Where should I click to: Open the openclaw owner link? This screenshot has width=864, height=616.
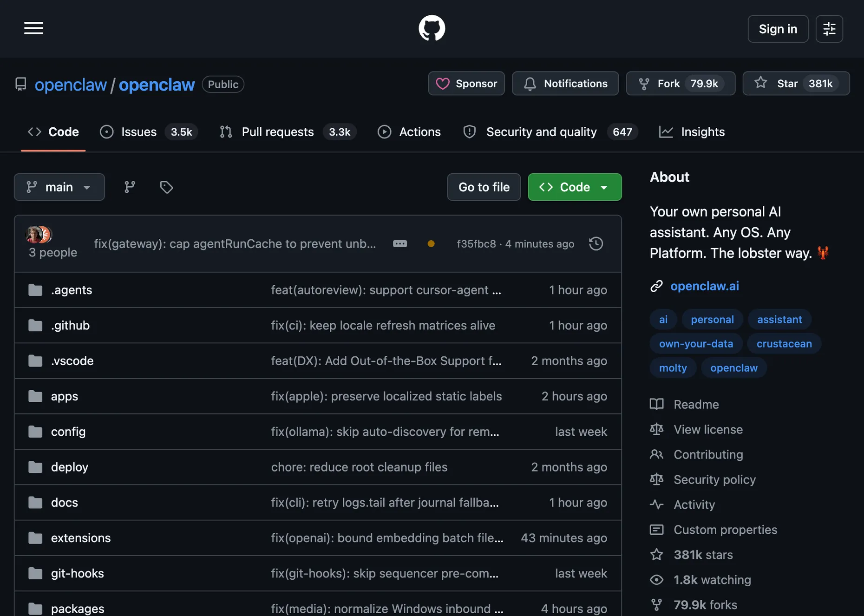pos(71,85)
